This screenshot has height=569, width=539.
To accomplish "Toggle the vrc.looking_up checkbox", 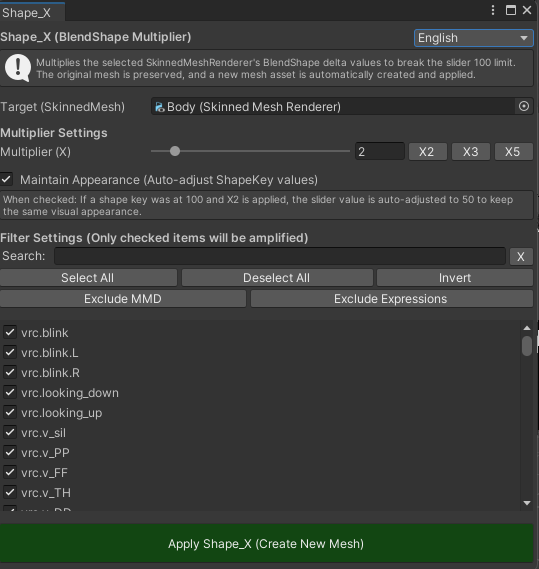I will pos(10,412).
